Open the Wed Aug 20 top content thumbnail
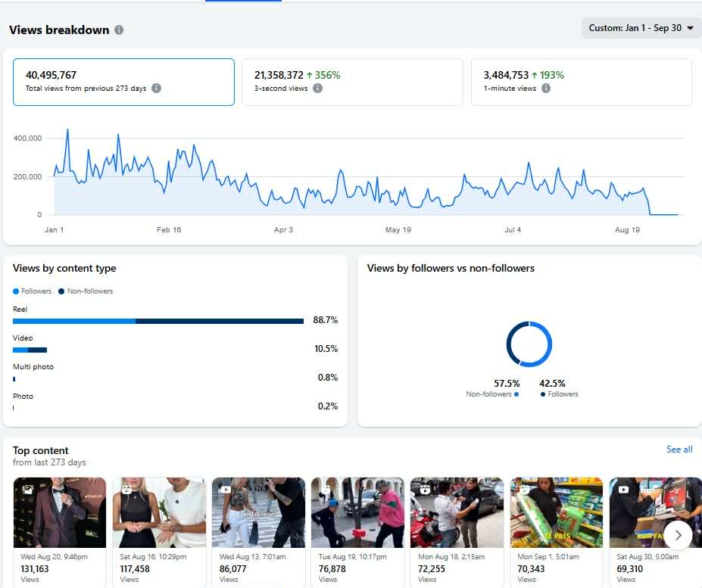The image size is (702, 588). click(x=60, y=512)
